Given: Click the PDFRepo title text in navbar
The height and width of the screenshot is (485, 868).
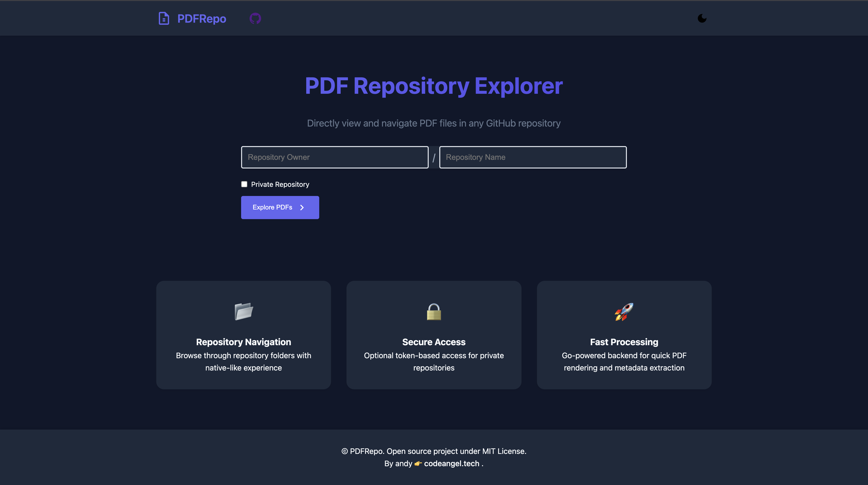Looking at the screenshot, I should [202, 19].
